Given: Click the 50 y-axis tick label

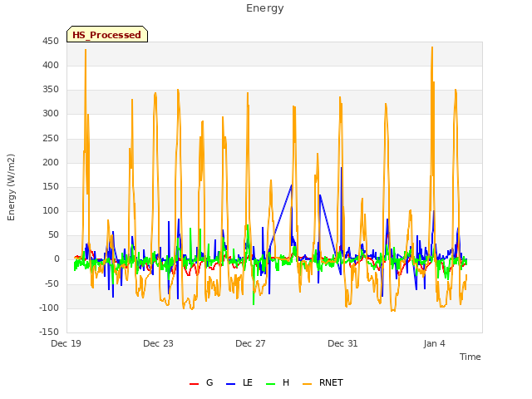Looking at the screenshot, I should pos(53,234).
